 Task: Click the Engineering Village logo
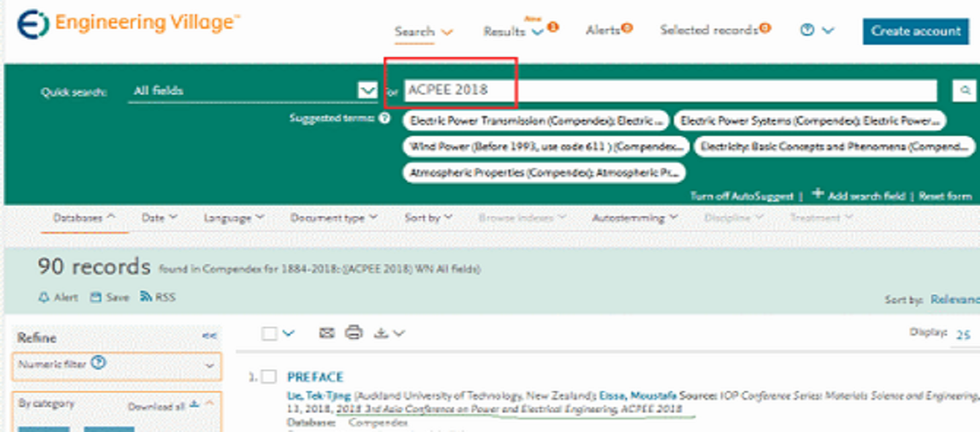pos(129,24)
